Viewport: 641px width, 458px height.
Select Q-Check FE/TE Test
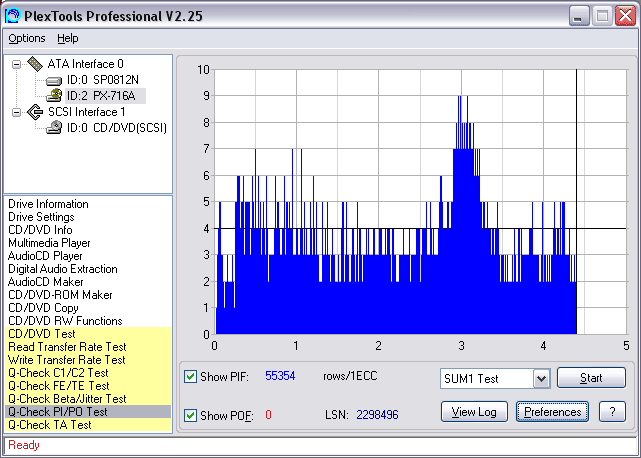(x=88, y=386)
